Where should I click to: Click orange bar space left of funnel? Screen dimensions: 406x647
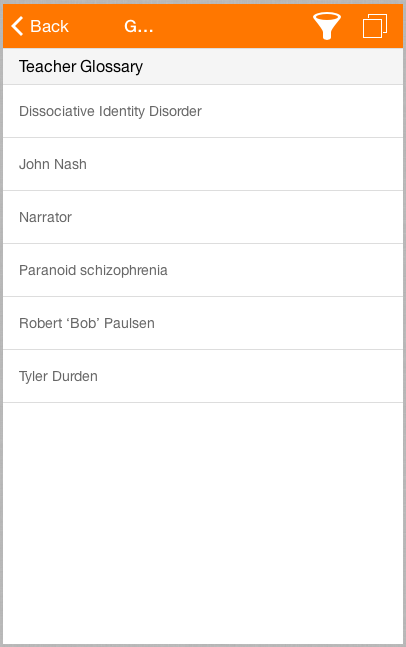pyautogui.click(x=233, y=26)
